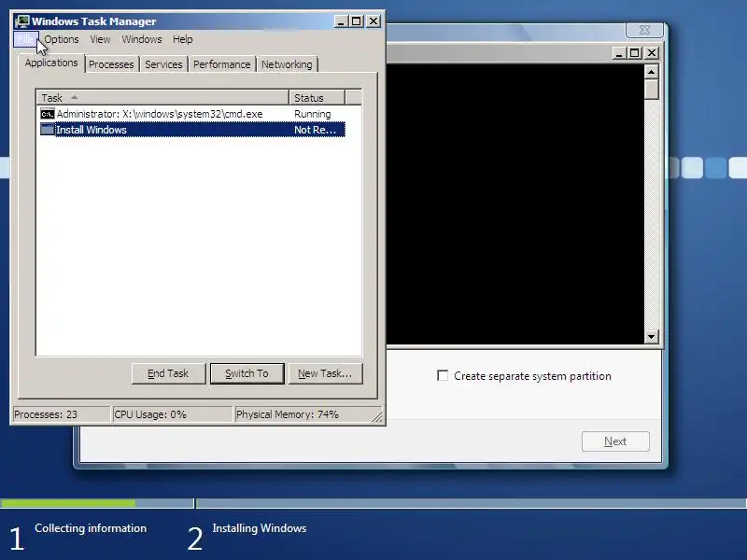Click the command prompt scroll up arrow

point(651,72)
